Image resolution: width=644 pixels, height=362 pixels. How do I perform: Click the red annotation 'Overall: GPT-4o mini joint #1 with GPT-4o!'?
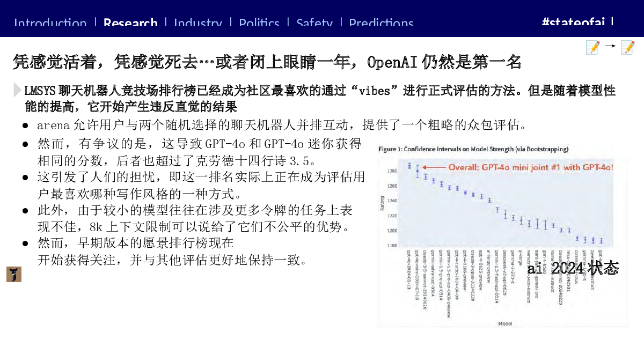pyautogui.click(x=531, y=167)
